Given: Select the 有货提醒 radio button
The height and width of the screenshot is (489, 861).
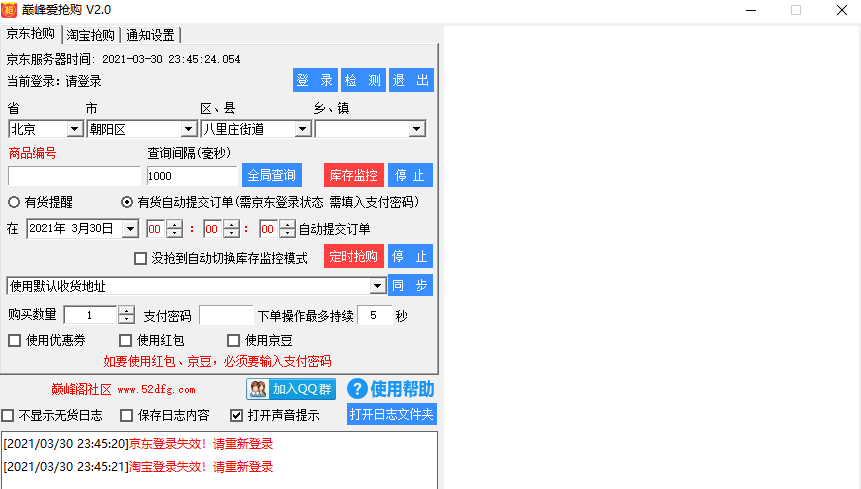Looking at the screenshot, I should 14,202.
